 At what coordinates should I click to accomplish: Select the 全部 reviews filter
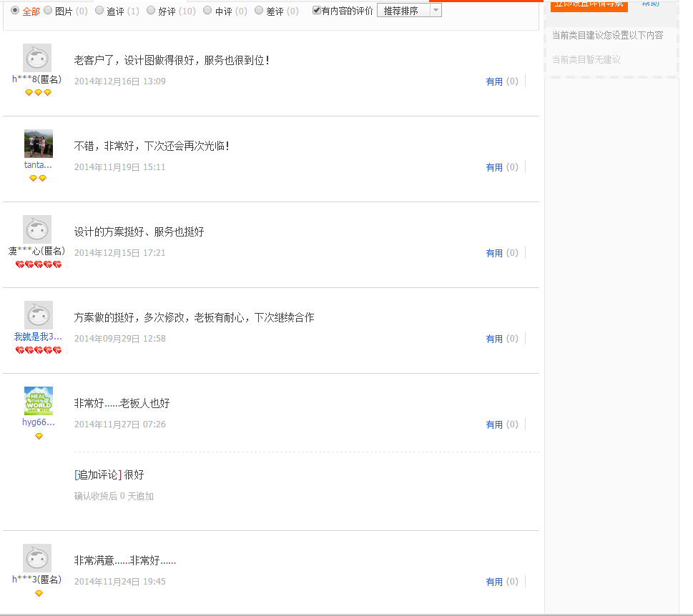[15, 11]
